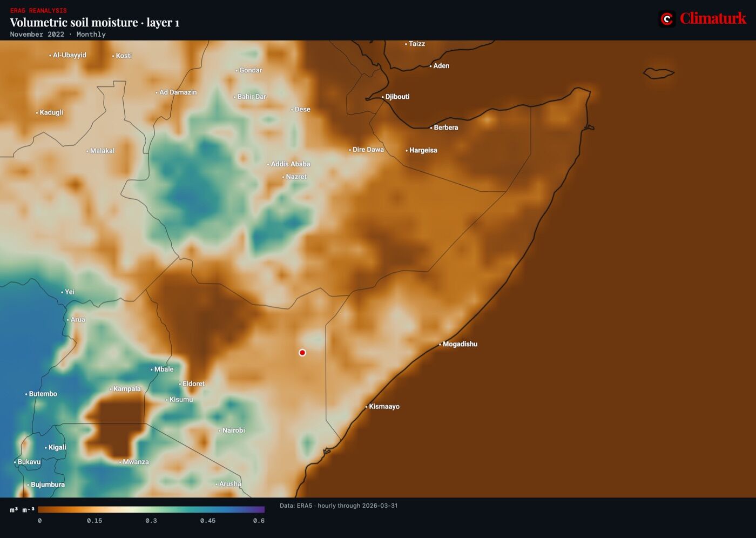Select the Djibouti city label
This screenshot has height=538, width=756.
tap(397, 97)
